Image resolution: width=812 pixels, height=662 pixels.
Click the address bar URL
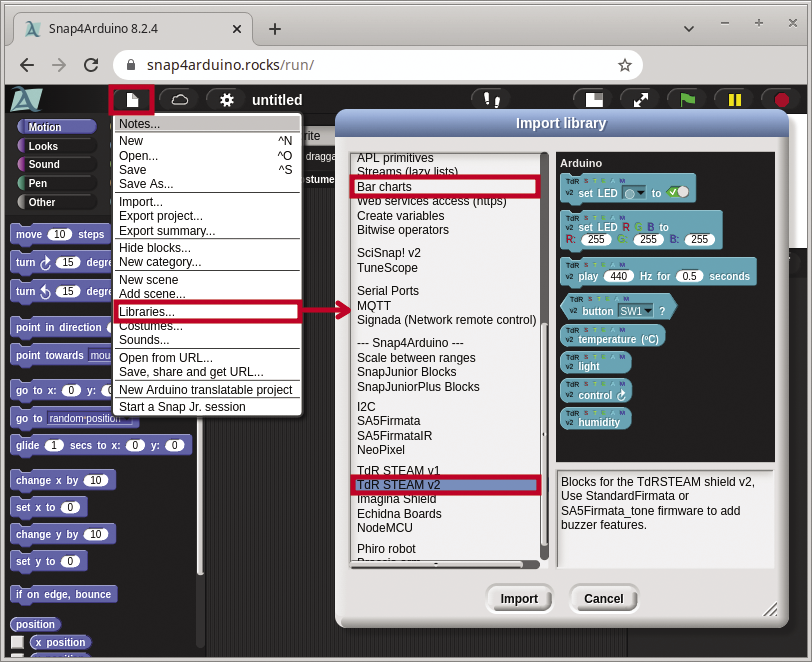pos(230,65)
